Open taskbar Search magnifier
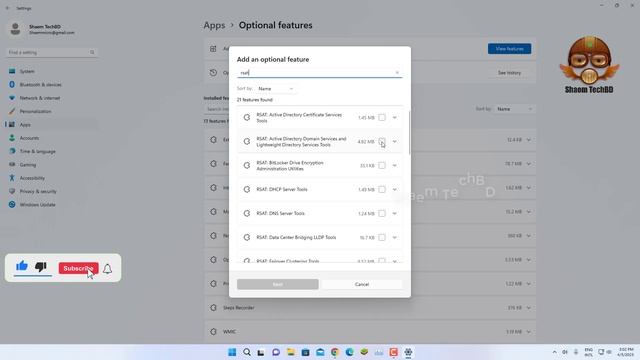The width and height of the screenshot is (640, 360). pyautogui.click(x=247, y=352)
